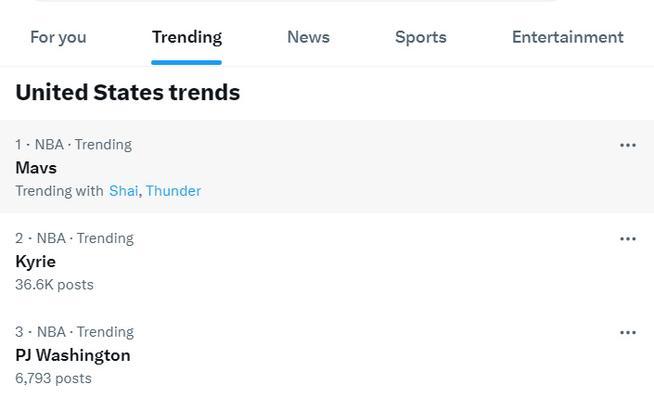Click the Shai related trend link
654x400 pixels.
tap(123, 191)
